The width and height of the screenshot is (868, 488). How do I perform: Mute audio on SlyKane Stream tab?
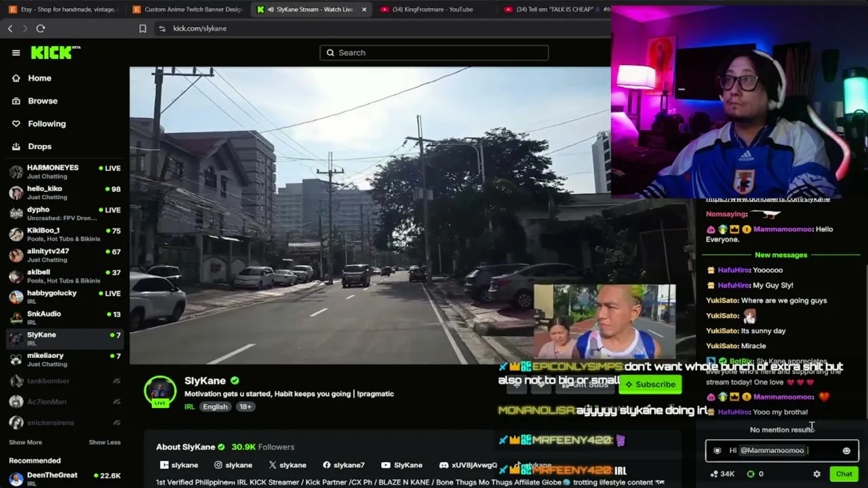[x=271, y=9]
